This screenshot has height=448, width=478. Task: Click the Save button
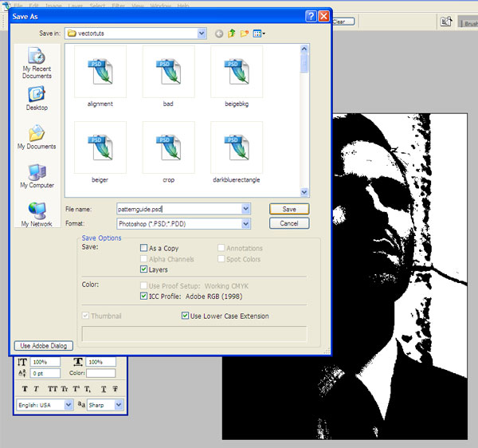tap(289, 209)
